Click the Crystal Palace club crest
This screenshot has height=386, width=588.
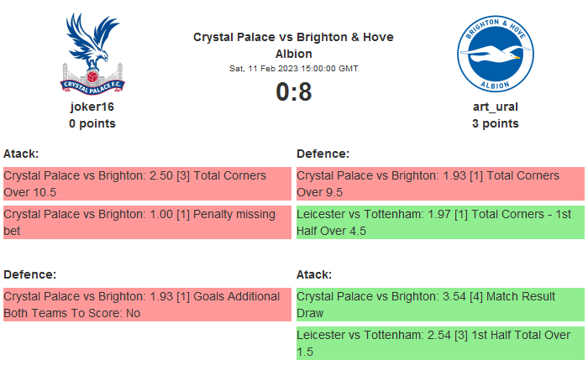92,54
